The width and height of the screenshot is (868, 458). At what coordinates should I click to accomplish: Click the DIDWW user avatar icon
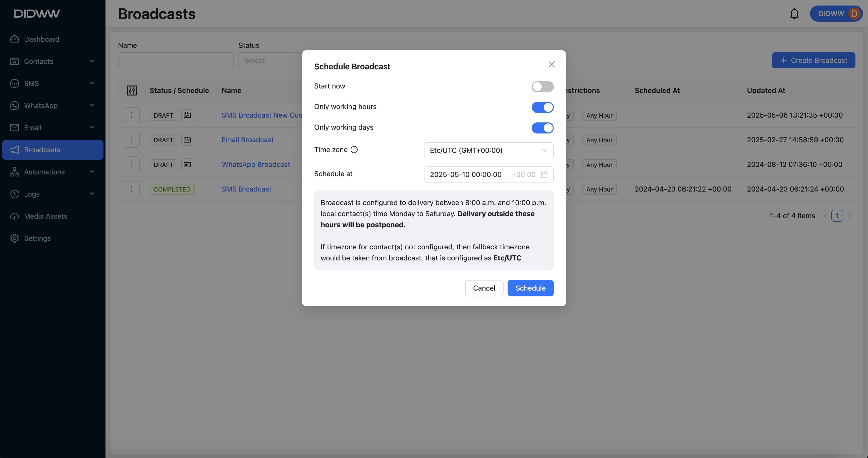click(854, 14)
